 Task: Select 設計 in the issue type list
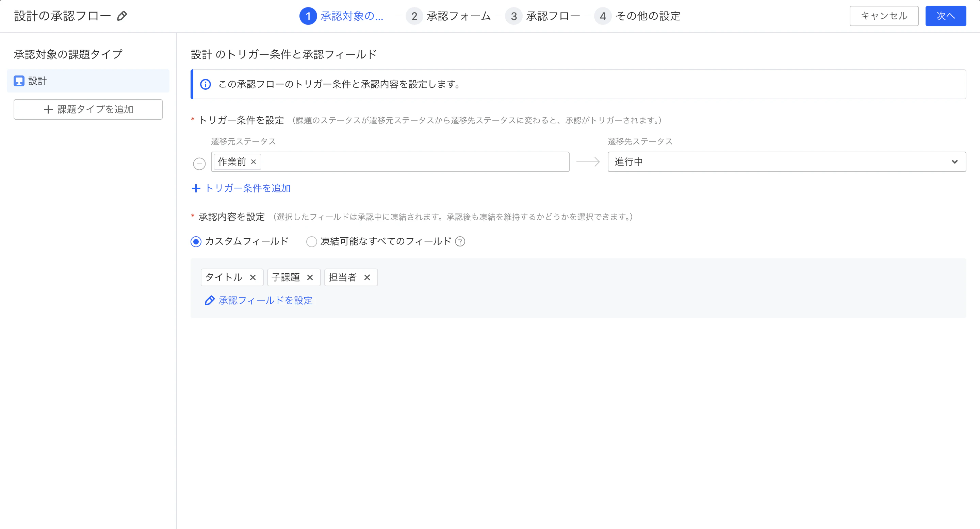[88, 81]
